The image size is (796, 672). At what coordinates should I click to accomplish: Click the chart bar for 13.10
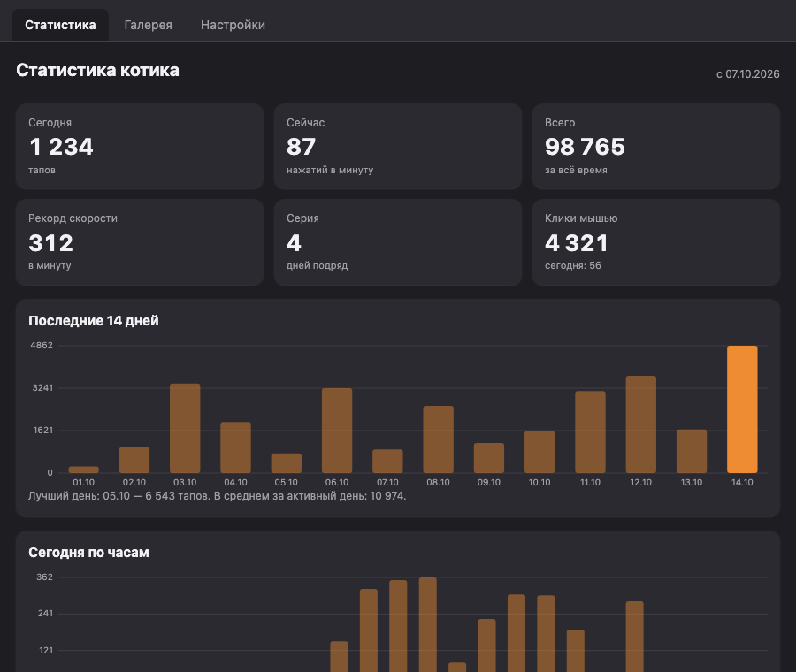pos(692,451)
